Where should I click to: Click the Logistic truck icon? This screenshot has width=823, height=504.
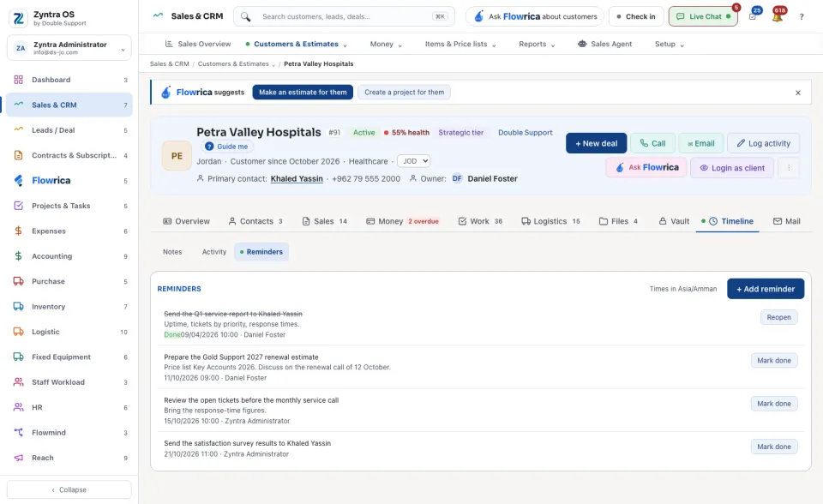(18, 332)
